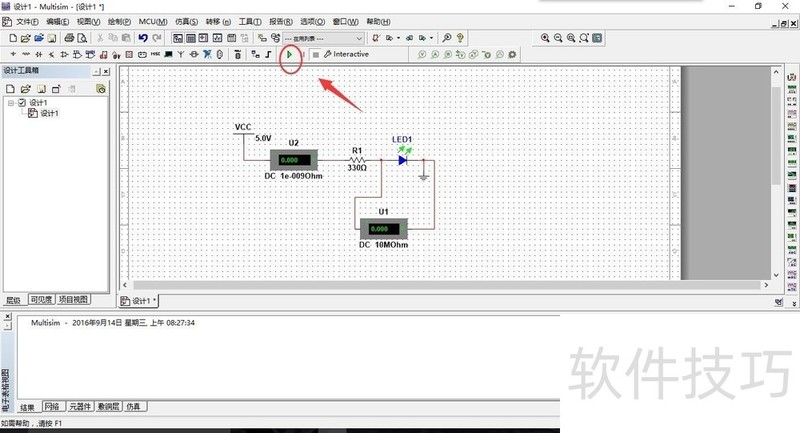Viewport: 800px width, 433px height.
Task: Open the grapher view icon
Action: (217, 38)
